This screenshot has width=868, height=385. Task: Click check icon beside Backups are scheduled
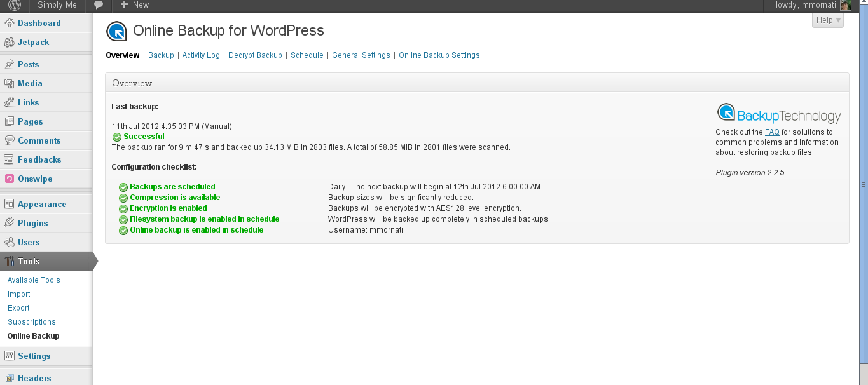[x=123, y=187]
